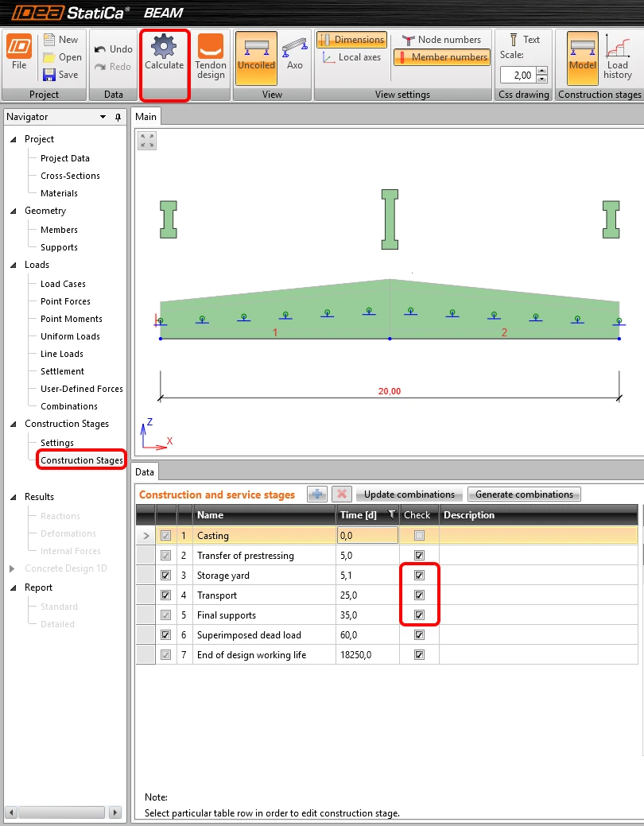Select Load Cases in navigator tree
Image resolution: width=644 pixels, height=826 pixels.
pyautogui.click(x=63, y=284)
